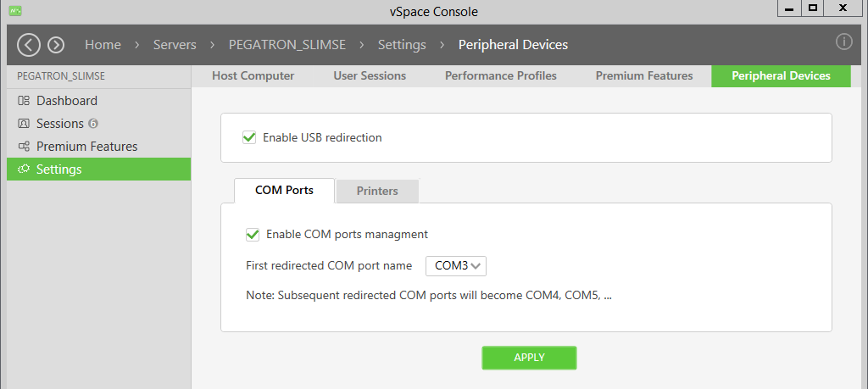The height and width of the screenshot is (389, 868).
Task: Click the Dashboard sidebar icon
Action: (x=24, y=101)
